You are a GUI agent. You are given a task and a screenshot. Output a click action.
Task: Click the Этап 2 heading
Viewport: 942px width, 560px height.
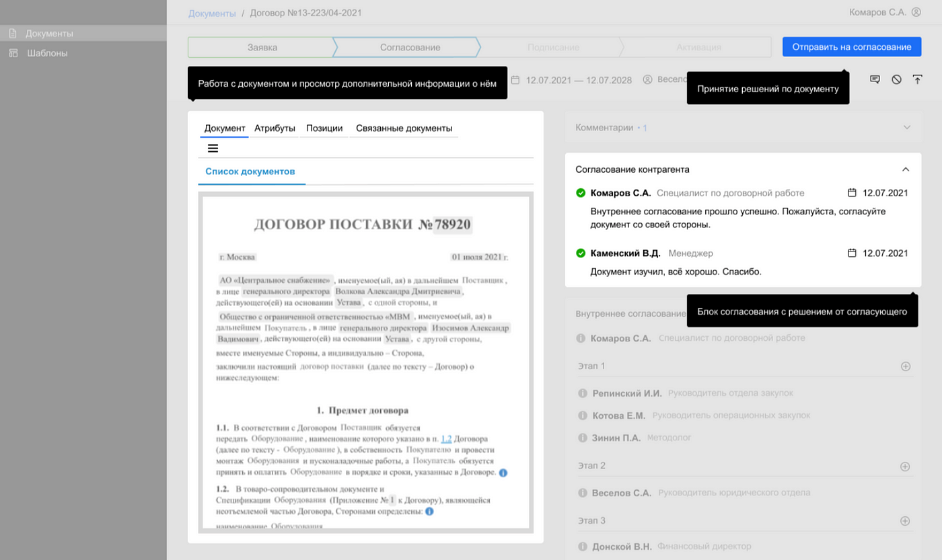[x=591, y=466]
